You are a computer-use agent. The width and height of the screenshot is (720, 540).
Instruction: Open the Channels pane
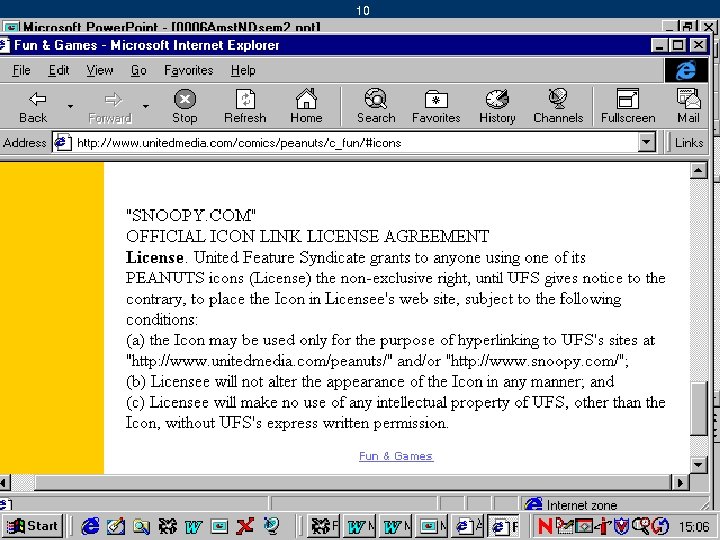pos(558,107)
